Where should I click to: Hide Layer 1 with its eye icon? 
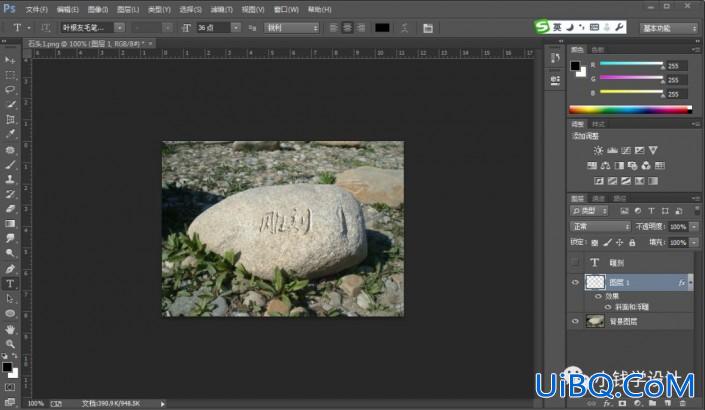(575, 282)
